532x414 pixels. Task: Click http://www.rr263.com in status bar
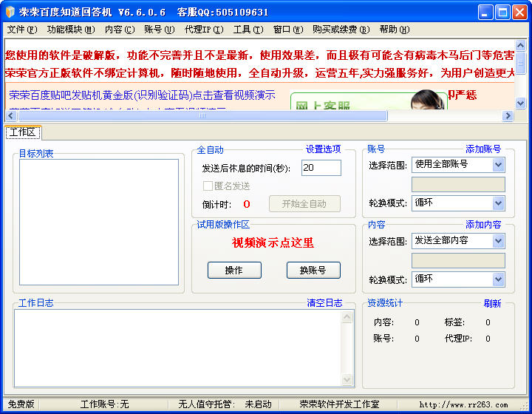463,404
